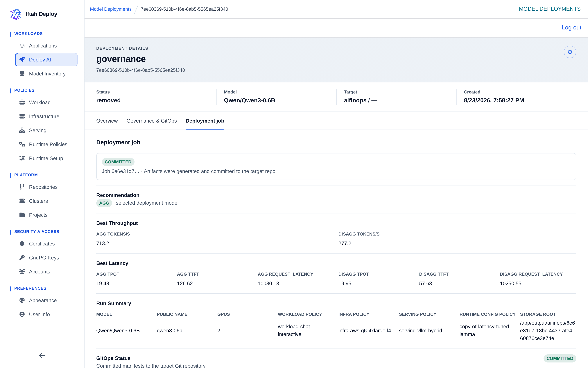Screen dimensions: 588x368
Task: Open Model Inventory menu item
Action: coord(46,73)
